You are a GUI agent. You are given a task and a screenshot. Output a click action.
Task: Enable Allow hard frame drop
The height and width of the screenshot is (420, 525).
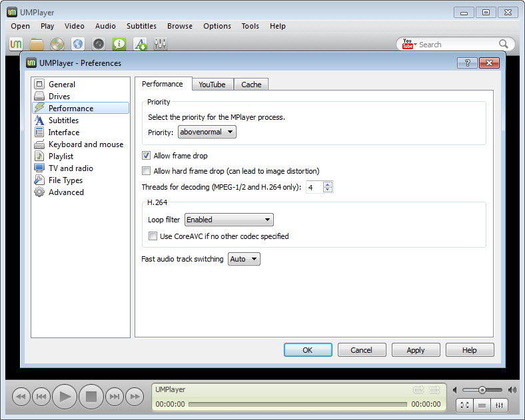click(x=147, y=171)
